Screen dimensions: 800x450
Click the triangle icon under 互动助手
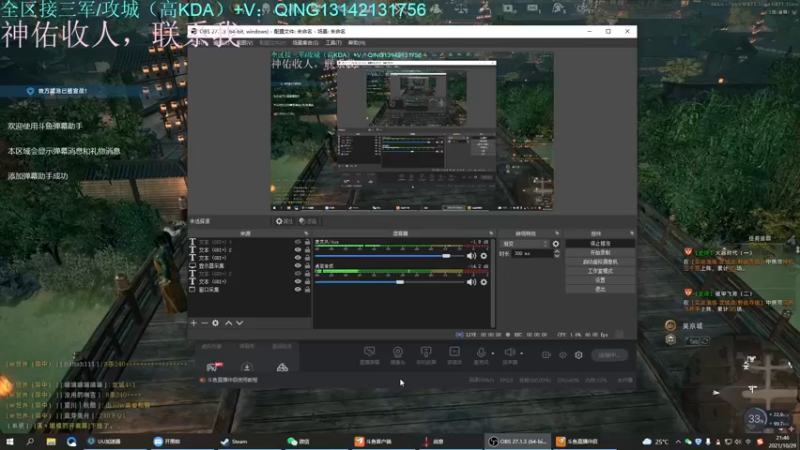click(282, 367)
